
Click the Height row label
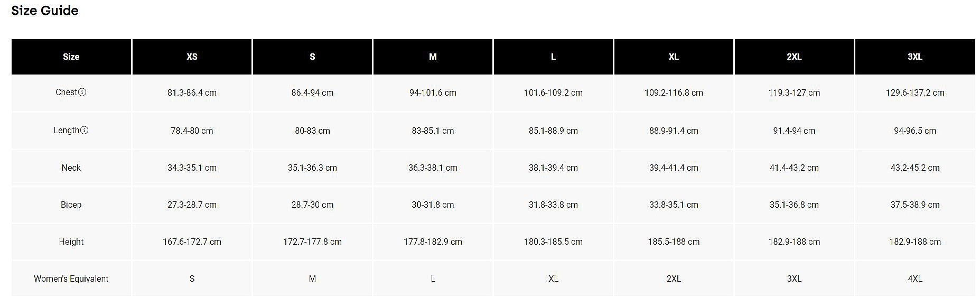[71, 242]
